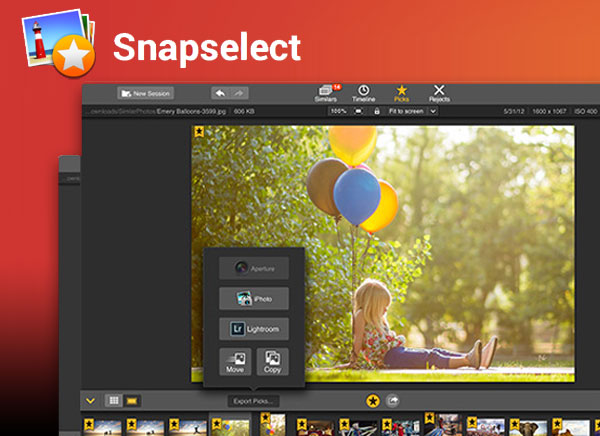Click the round share arrow button
This screenshot has width=600, height=436.
coord(393,401)
